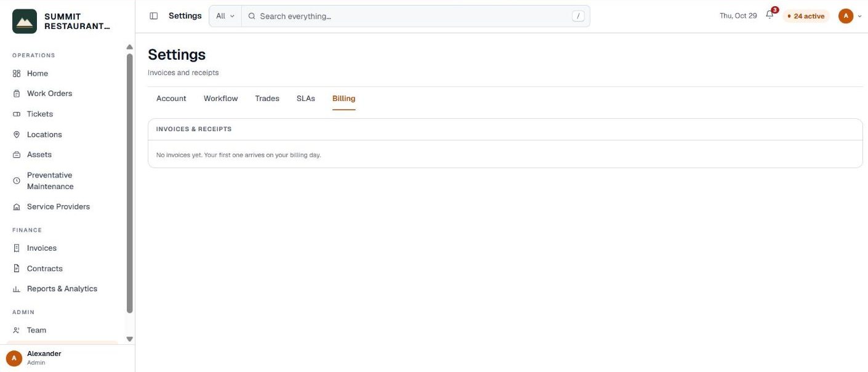Open Home via its grid icon

17,73
